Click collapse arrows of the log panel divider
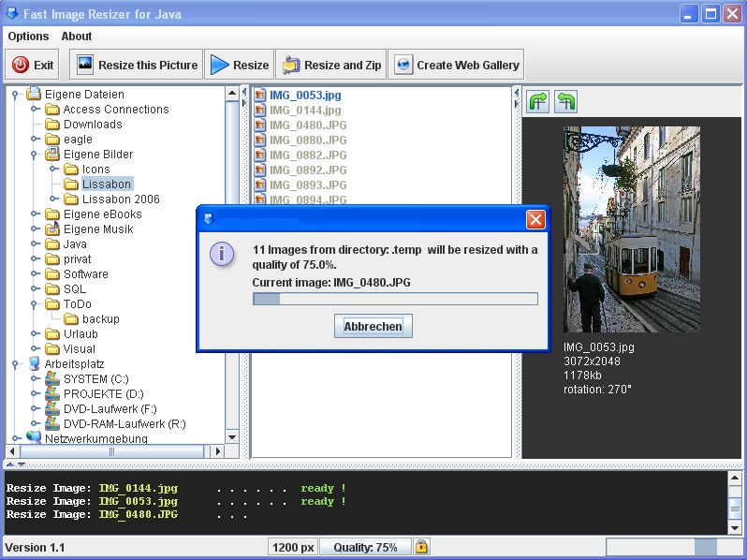 (x=15, y=464)
